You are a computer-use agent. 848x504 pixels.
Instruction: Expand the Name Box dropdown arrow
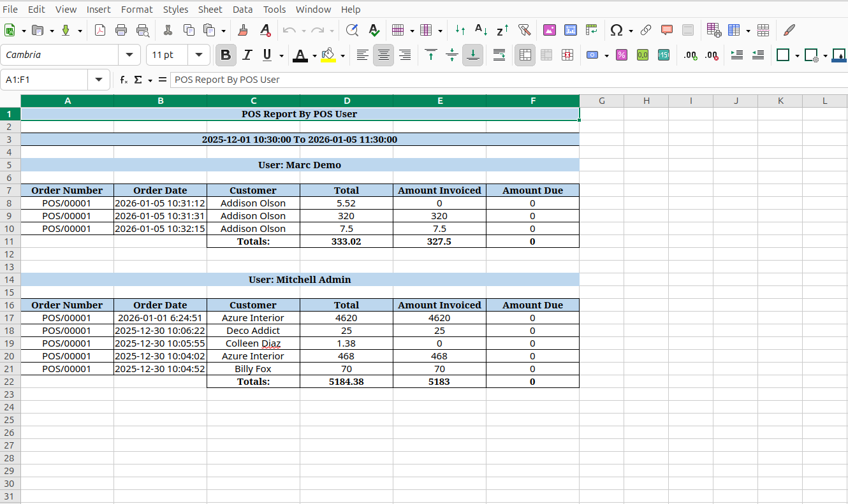(98, 80)
